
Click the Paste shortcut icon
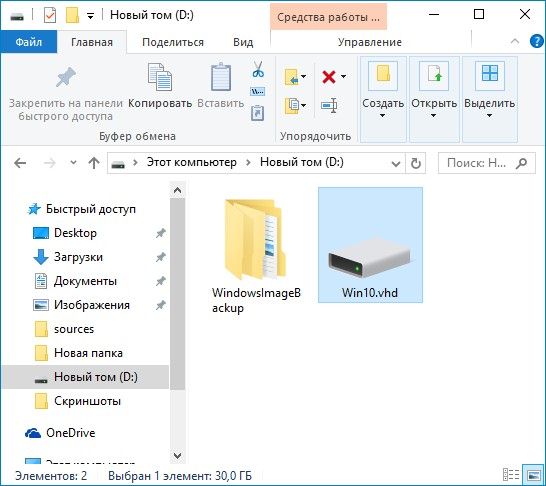pos(258,113)
